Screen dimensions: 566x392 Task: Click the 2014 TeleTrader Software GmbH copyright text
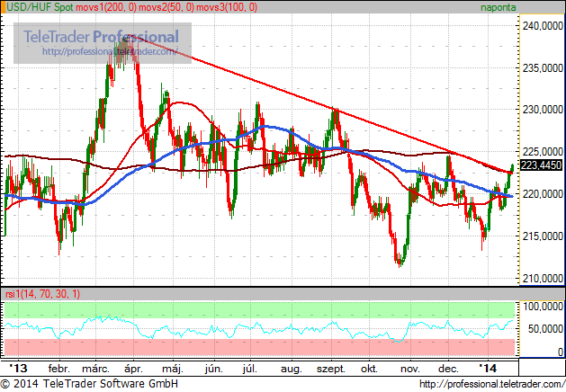point(89,384)
